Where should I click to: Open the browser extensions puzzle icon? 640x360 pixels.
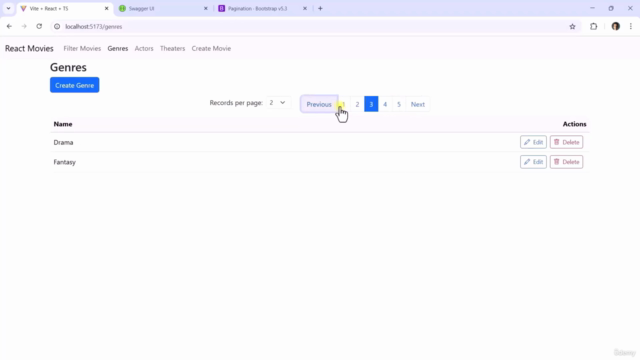point(593,27)
